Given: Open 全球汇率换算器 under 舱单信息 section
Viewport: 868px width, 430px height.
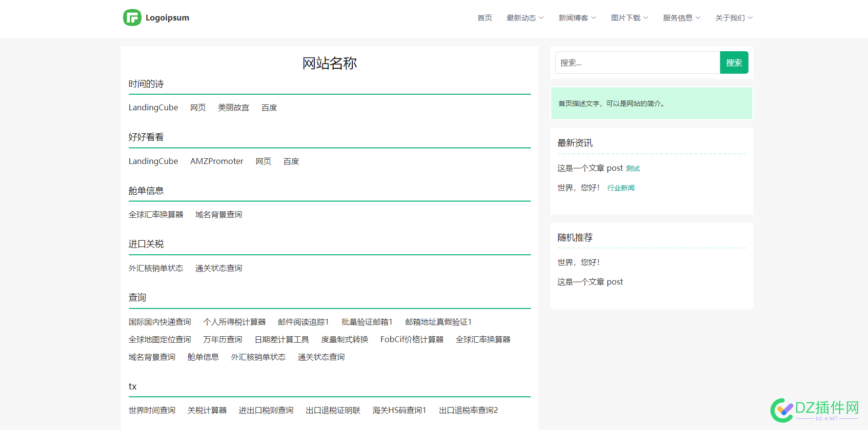Looking at the screenshot, I should point(156,214).
